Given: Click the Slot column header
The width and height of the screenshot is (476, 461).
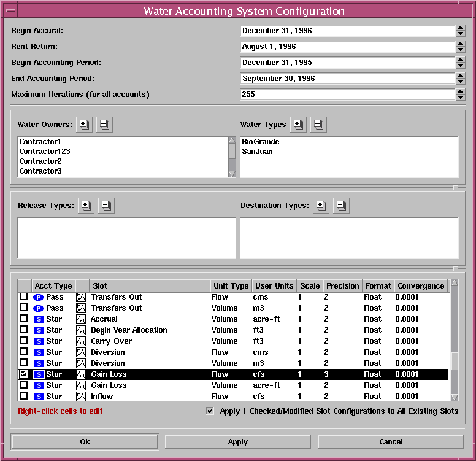Looking at the screenshot, I should click(150, 285).
